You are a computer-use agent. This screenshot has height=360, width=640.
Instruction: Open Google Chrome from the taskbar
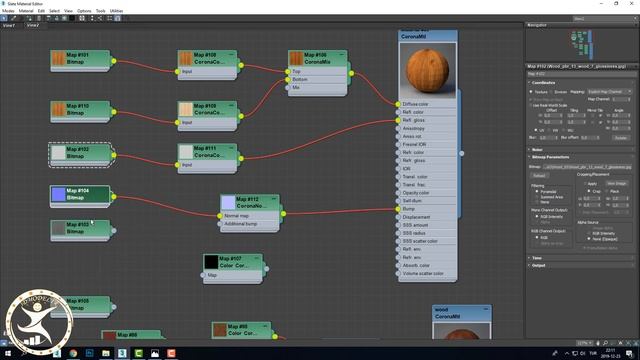pyautogui.click(x=73, y=353)
